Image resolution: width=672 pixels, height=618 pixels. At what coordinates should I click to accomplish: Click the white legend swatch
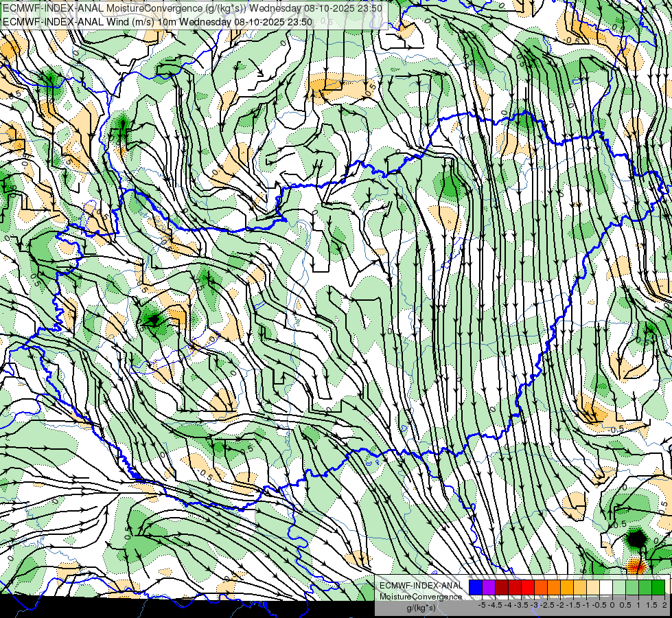(x=606, y=587)
